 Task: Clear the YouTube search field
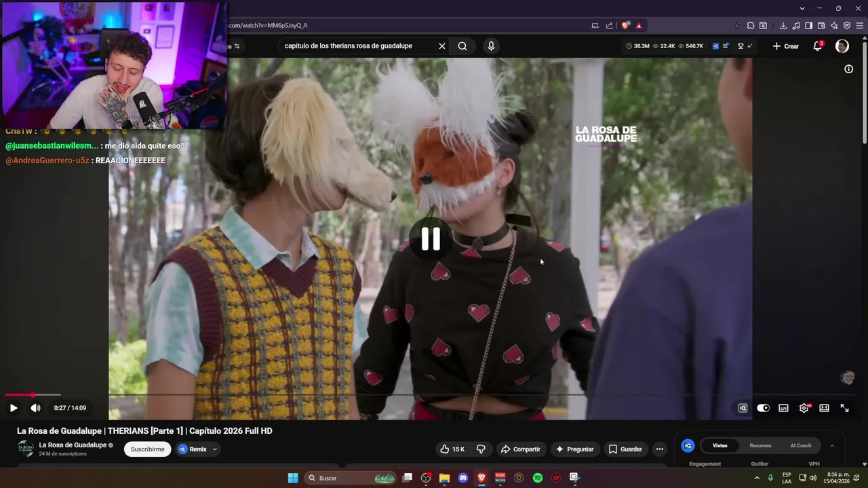point(441,46)
